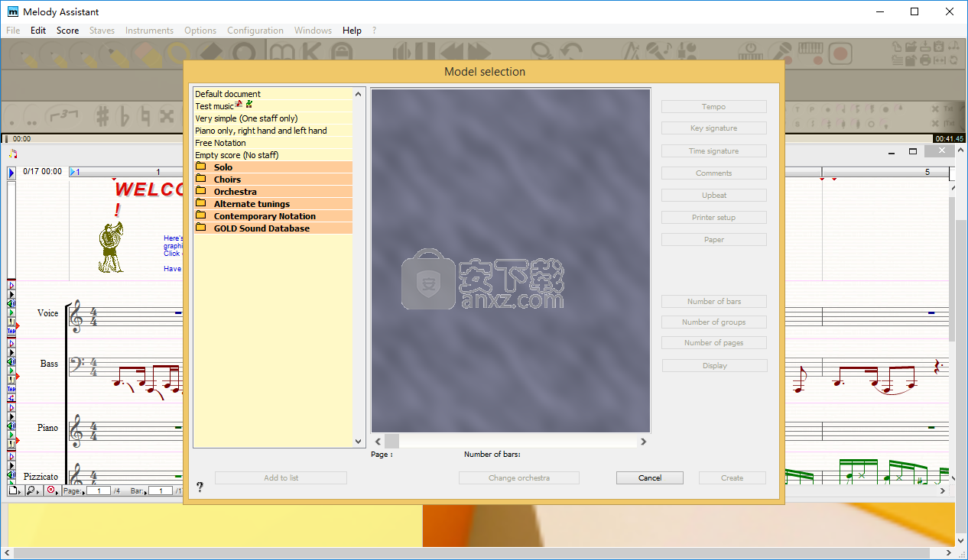Click the small printer icon in toolbar
The image size is (968, 560).
925,60
